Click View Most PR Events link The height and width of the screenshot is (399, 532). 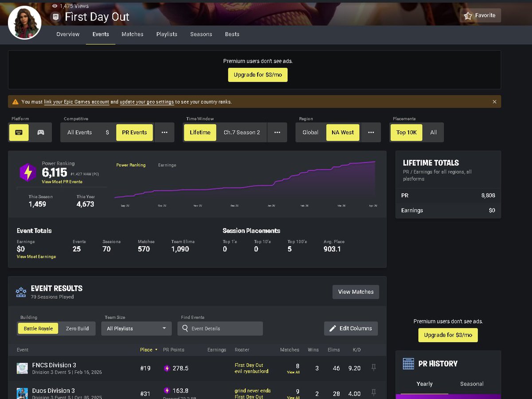(62, 182)
